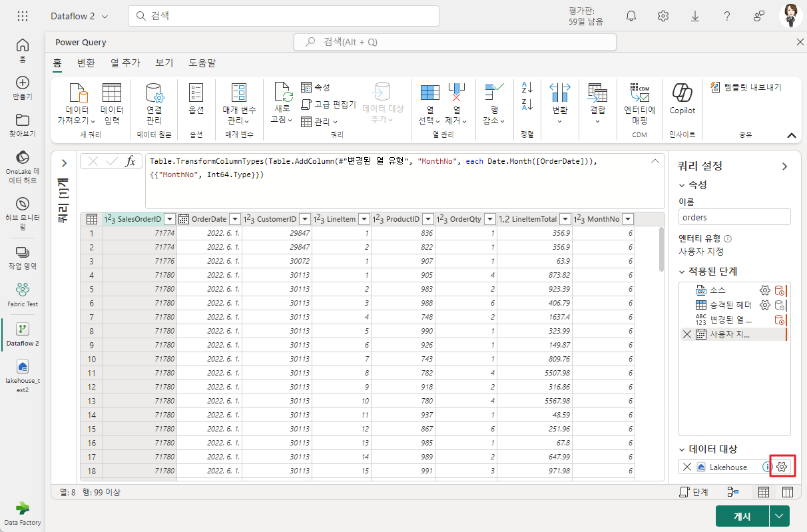Go to 홈 in the left sidebar
The image size is (807, 532).
[23, 50]
